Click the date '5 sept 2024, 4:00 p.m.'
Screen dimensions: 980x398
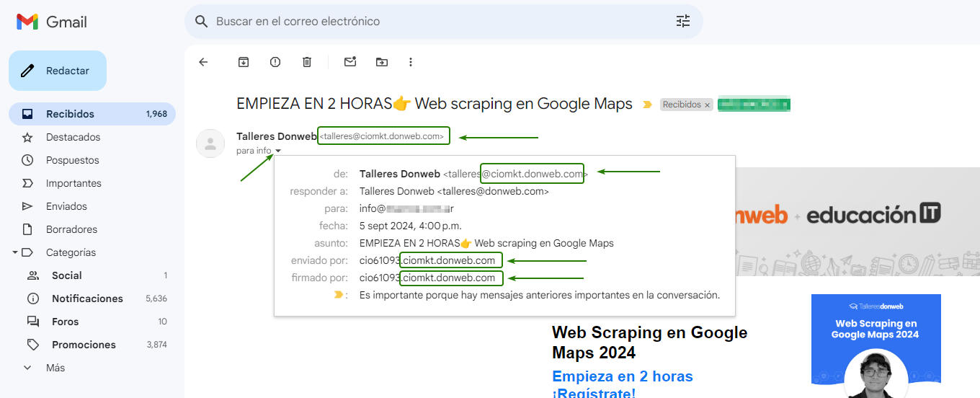click(411, 226)
